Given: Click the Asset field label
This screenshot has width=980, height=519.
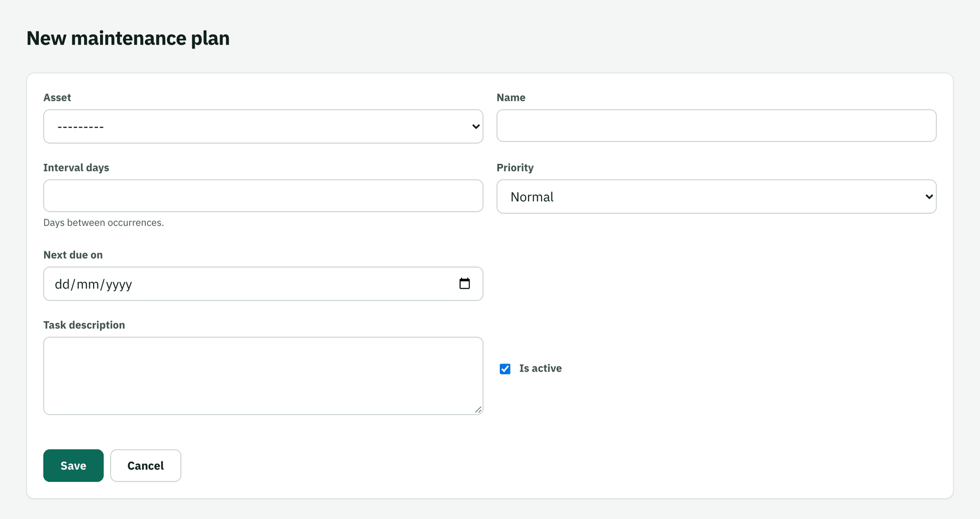Looking at the screenshot, I should point(57,97).
